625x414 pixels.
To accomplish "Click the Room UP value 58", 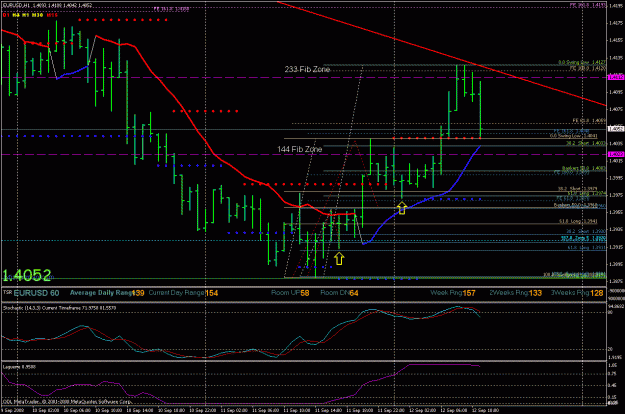I will point(305,293).
